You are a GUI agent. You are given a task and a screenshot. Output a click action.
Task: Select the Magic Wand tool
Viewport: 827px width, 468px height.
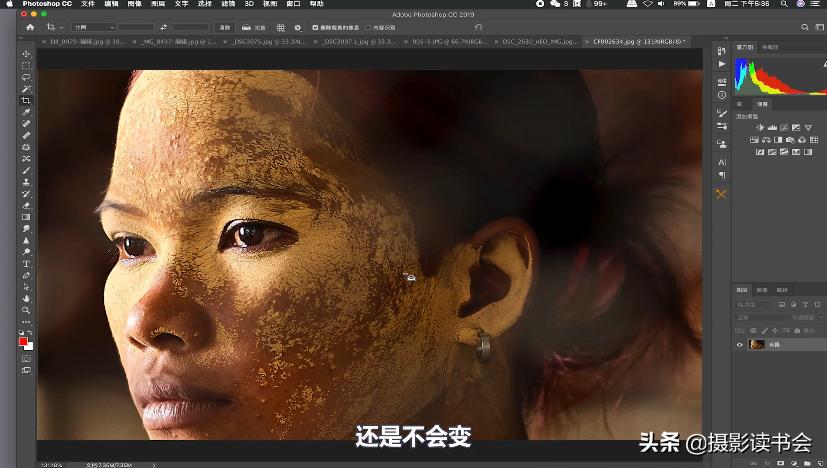tap(26, 89)
